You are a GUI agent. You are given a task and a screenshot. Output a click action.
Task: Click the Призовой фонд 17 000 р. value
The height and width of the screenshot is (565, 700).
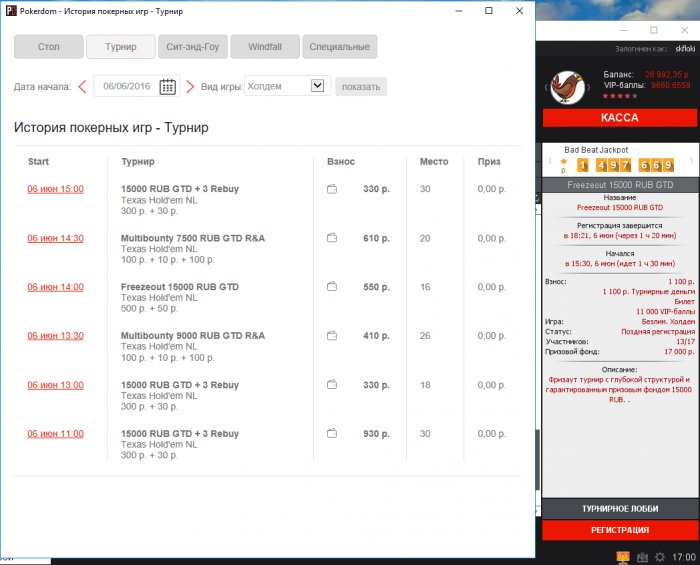(x=679, y=352)
